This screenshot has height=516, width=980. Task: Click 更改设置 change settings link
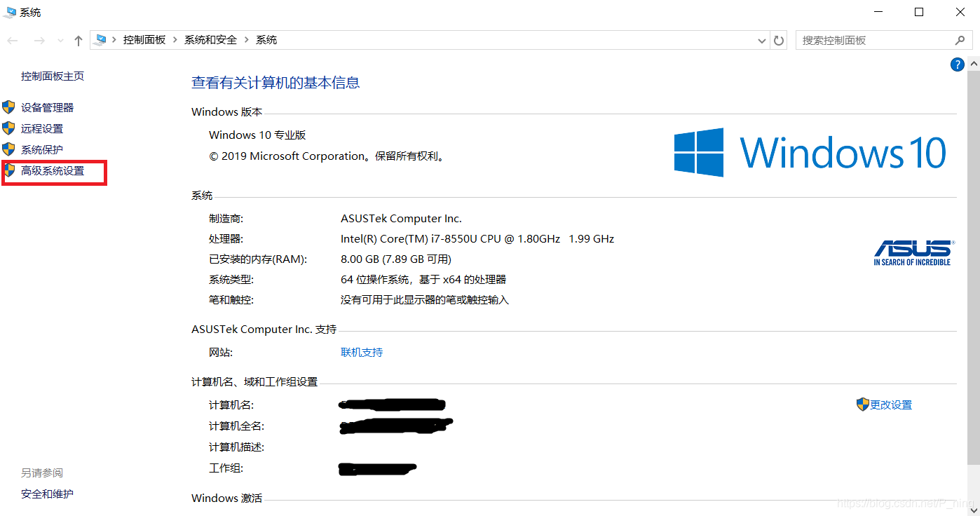[891, 405]
